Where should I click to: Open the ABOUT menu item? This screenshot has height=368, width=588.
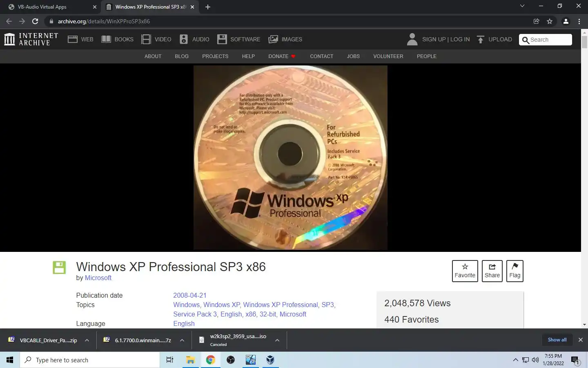[x=153, y=56]
